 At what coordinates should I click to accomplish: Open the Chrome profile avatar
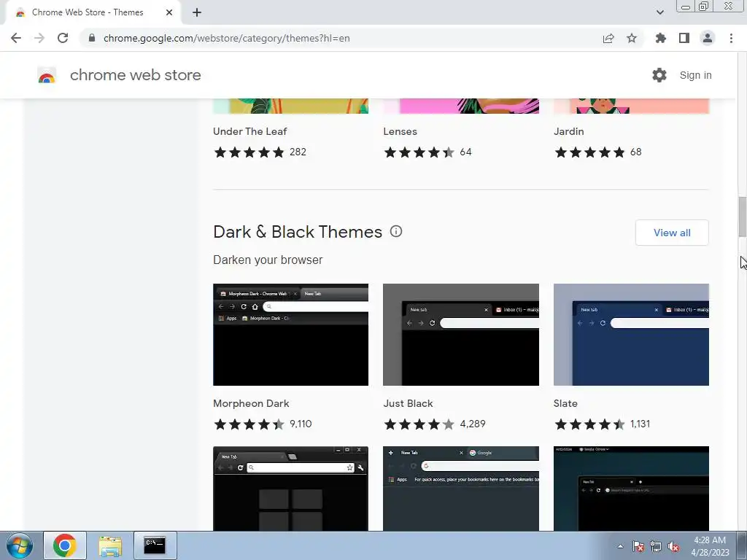(x=708, y=38)
